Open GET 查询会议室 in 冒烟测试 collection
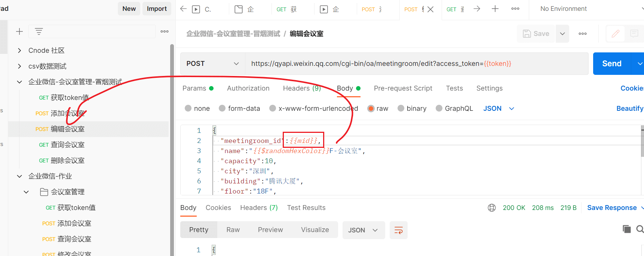Image resolution: width=644 pixels, height=256 pixels. click(62, 145)
